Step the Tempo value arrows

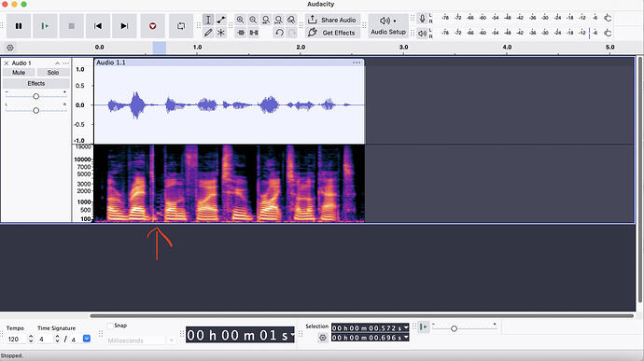tap(31, 339)
